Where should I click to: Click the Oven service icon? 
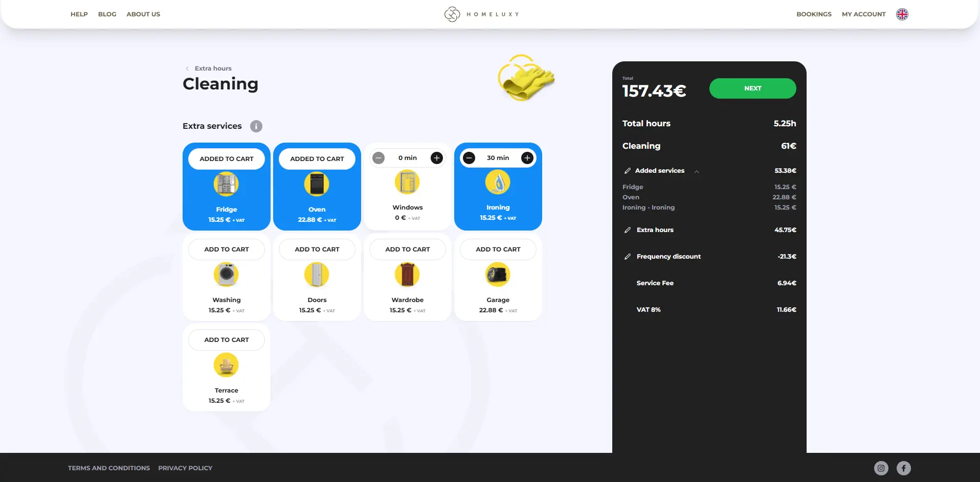pyautogui.click(x=317, y=184)
